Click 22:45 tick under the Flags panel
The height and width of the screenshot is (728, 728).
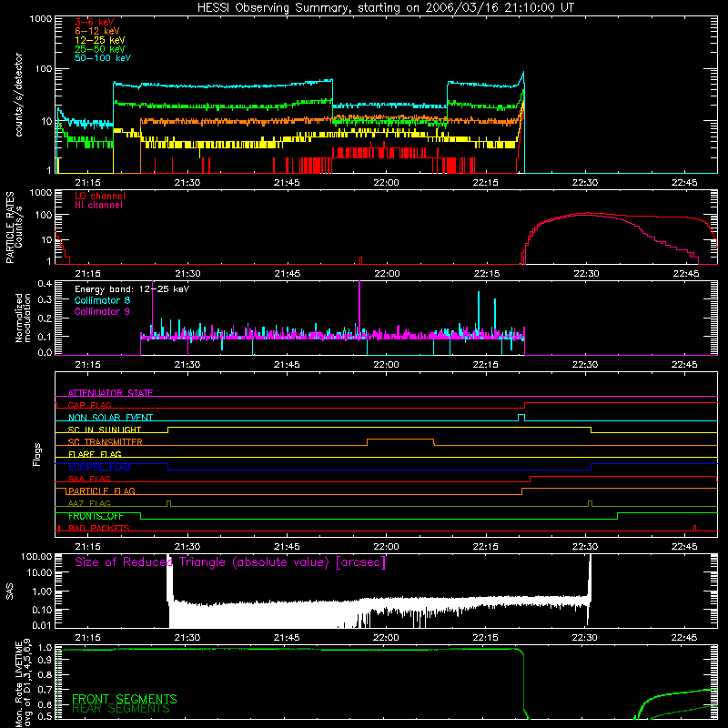[x=684, y=547]
